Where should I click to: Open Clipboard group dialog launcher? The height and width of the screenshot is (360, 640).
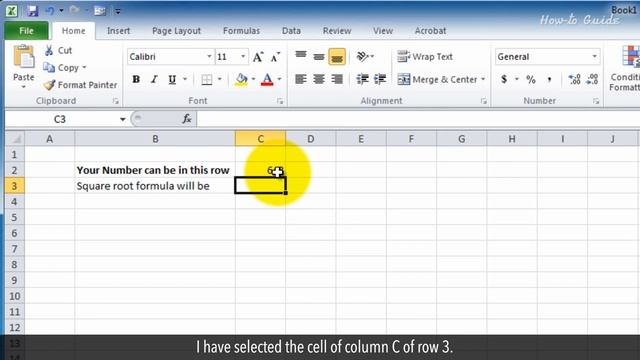(x=116, y=101)
